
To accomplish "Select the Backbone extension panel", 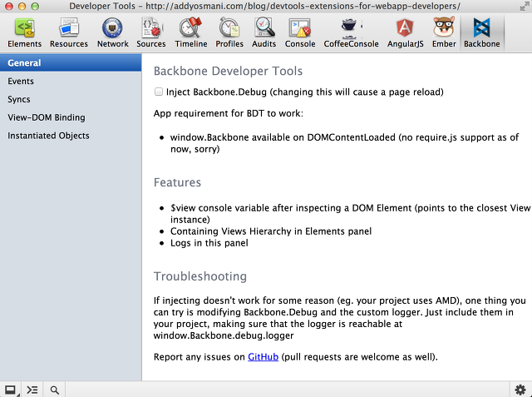I will pos(482,33).
